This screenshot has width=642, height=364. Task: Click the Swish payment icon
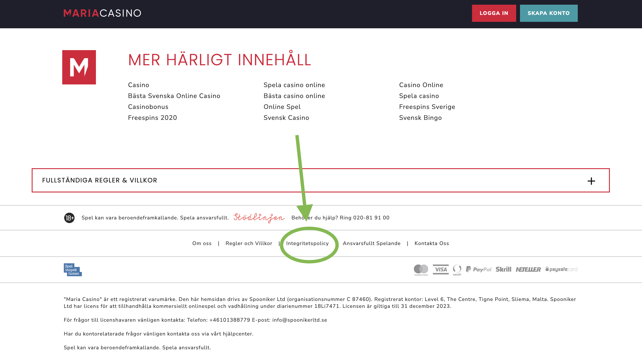(x=457, y=269)
